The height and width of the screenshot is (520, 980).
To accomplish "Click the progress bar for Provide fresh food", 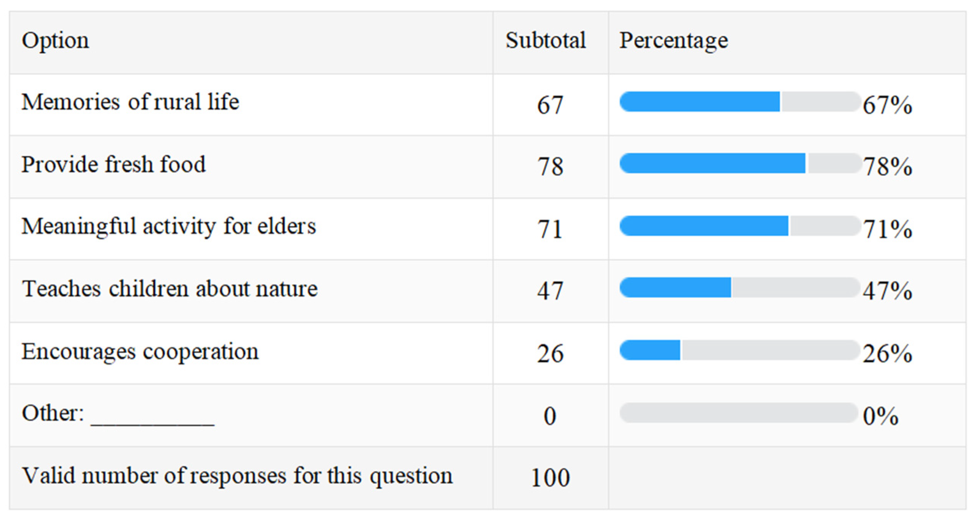I will pyautogui.click(x=739, y=163).
